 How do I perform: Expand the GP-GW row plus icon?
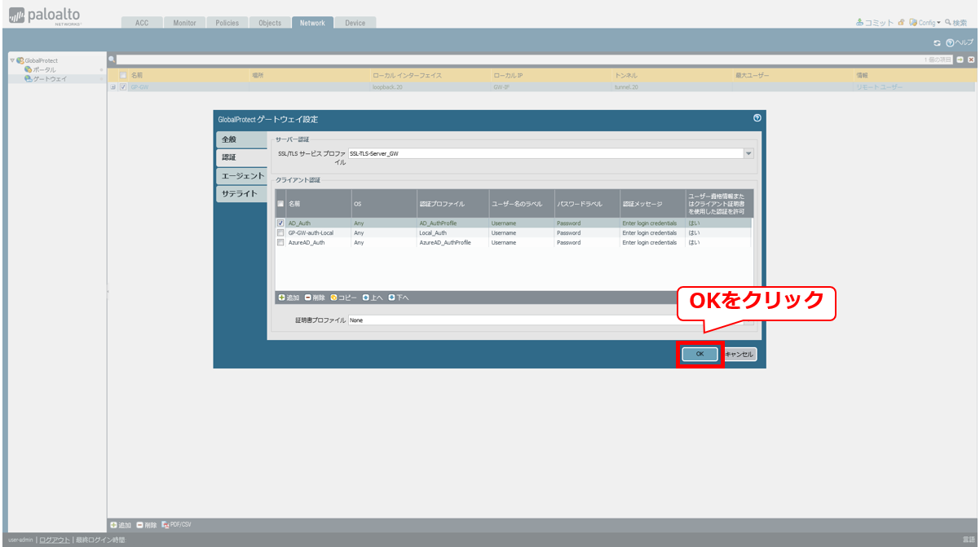click(x=113, y=86)
